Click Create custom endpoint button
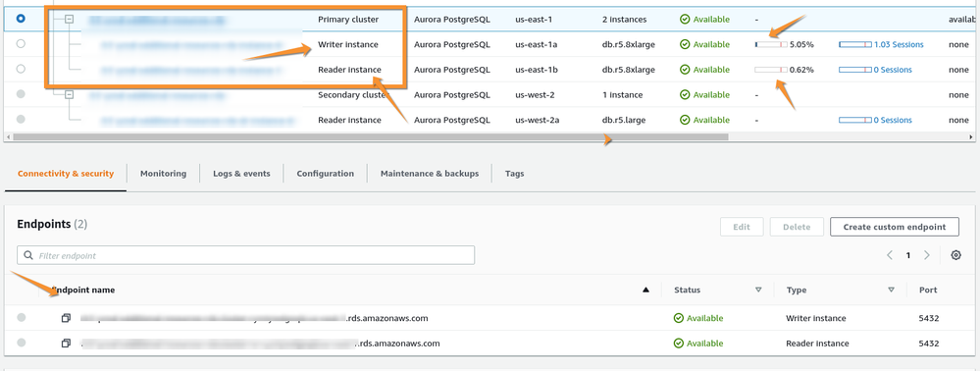The height and width of the screenshot is (371, 980). point(895,227)
